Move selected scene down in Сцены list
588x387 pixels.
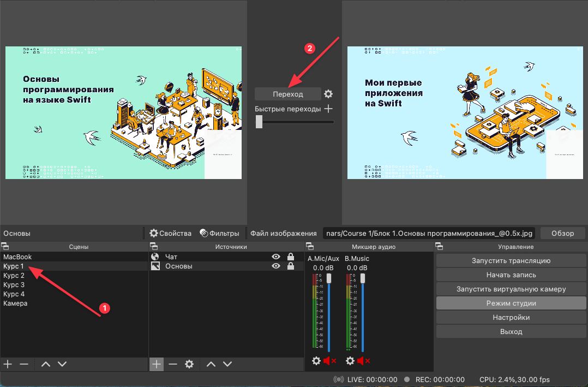click(62, 364)
